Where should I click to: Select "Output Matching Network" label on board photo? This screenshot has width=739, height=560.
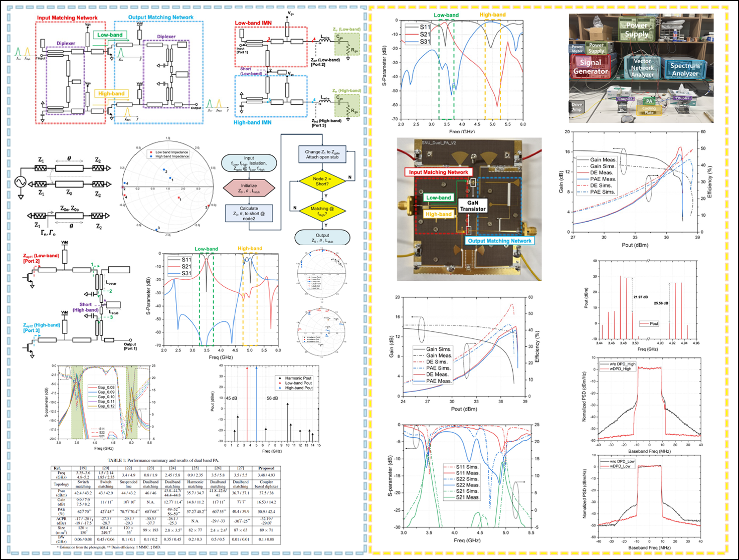point(499,241)
